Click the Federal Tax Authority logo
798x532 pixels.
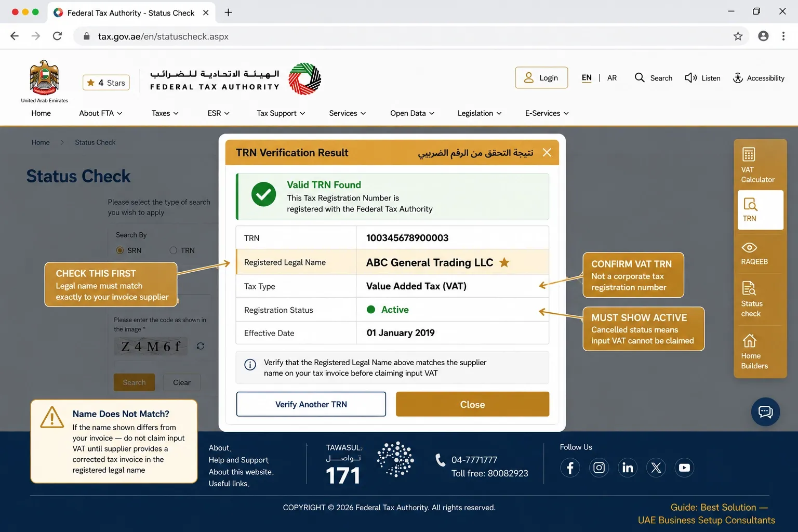[236, 79]
